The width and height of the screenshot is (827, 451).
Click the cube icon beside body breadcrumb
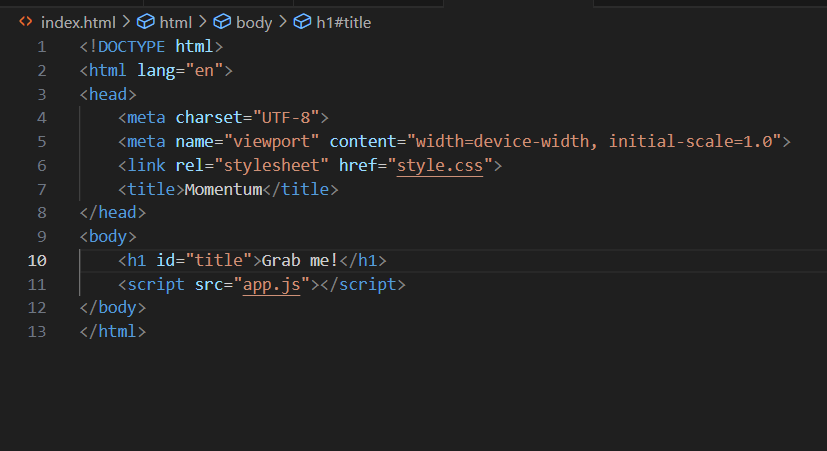pos(222,22)
